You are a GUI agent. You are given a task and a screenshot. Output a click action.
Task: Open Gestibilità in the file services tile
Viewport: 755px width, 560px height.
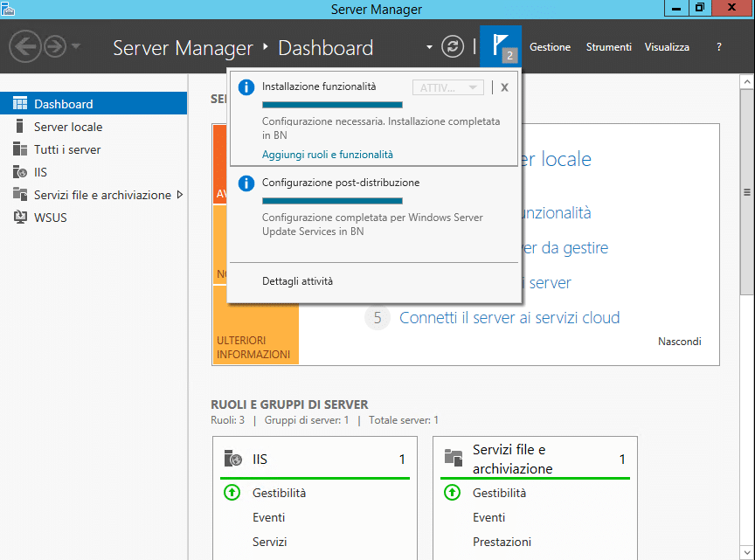tap(499, 493)
